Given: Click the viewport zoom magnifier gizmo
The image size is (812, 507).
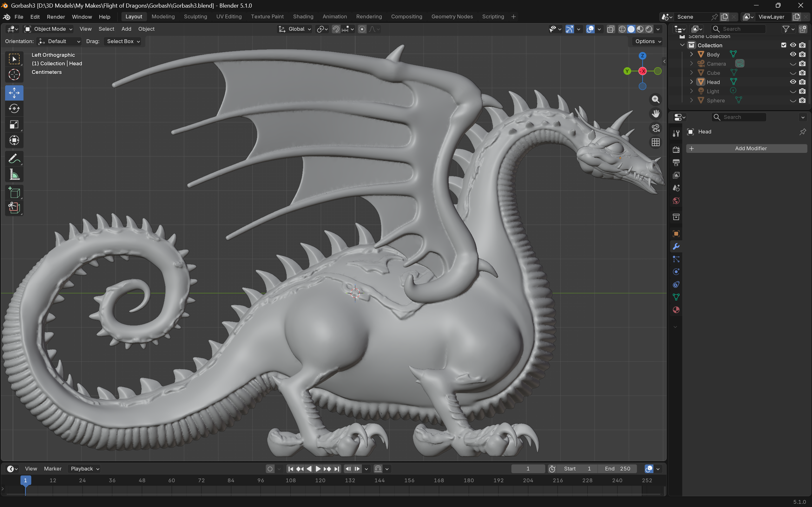Looking at the screenshot, I should [655, 99].
